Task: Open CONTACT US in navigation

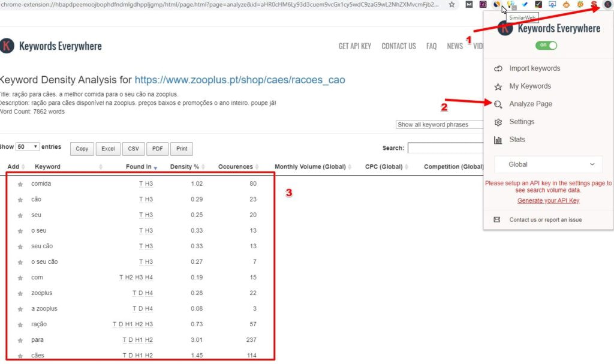Action: pos(399,46)
